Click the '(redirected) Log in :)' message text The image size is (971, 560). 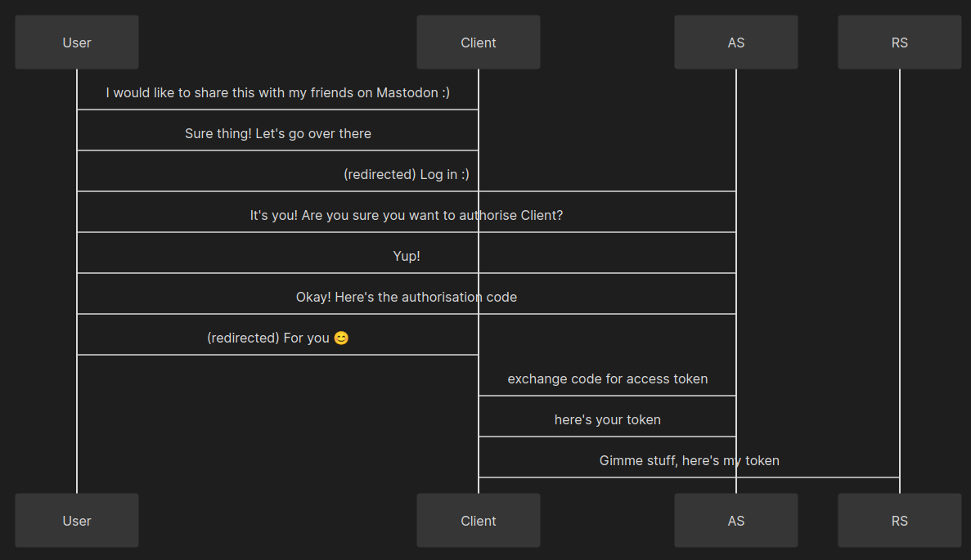click(407, 175)
